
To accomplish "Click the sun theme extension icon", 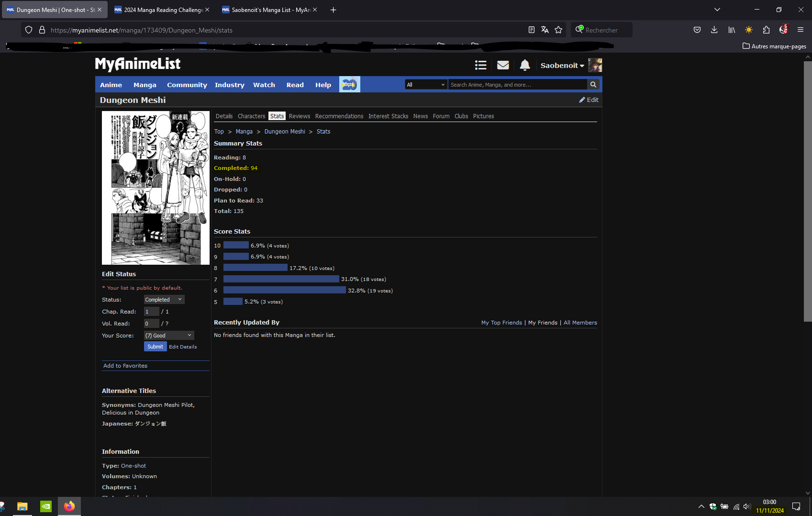I will (749, 30).
